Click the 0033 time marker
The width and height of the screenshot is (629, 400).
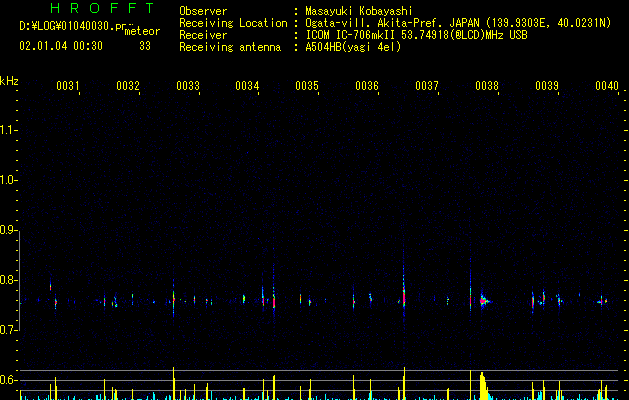[188, 85]
